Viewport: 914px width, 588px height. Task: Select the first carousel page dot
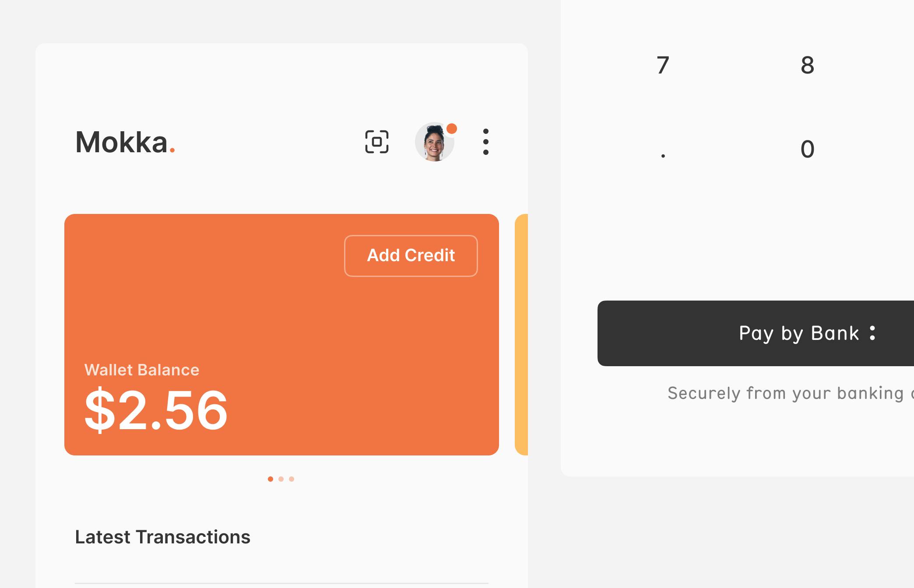click(x=271, y=479)
